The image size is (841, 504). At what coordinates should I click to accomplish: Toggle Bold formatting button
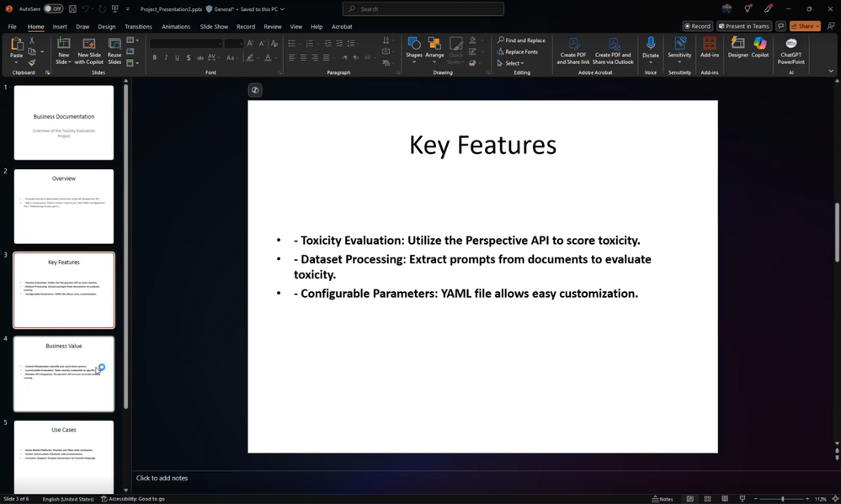click(x=154, y=57)
